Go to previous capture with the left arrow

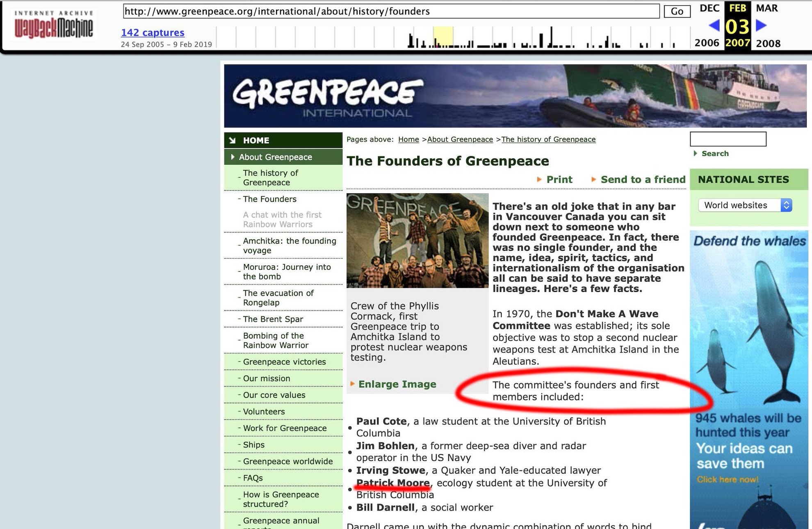tap(714, 26)
